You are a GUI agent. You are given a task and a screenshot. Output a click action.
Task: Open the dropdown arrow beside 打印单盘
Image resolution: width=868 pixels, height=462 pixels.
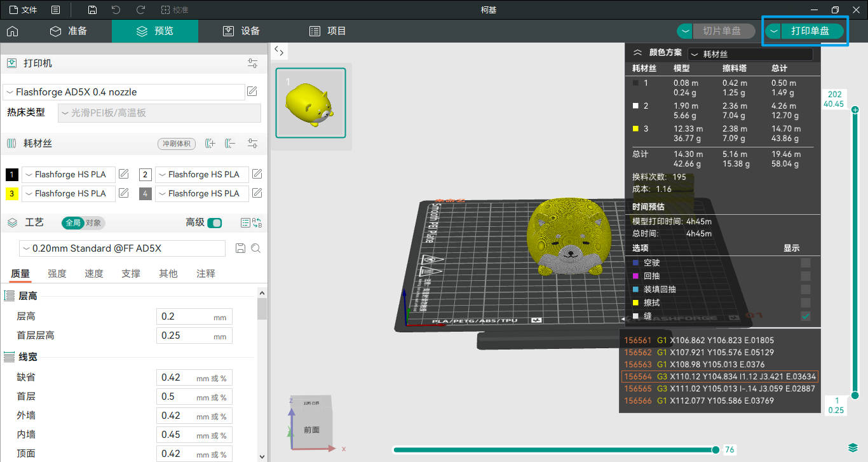point(773,31)
